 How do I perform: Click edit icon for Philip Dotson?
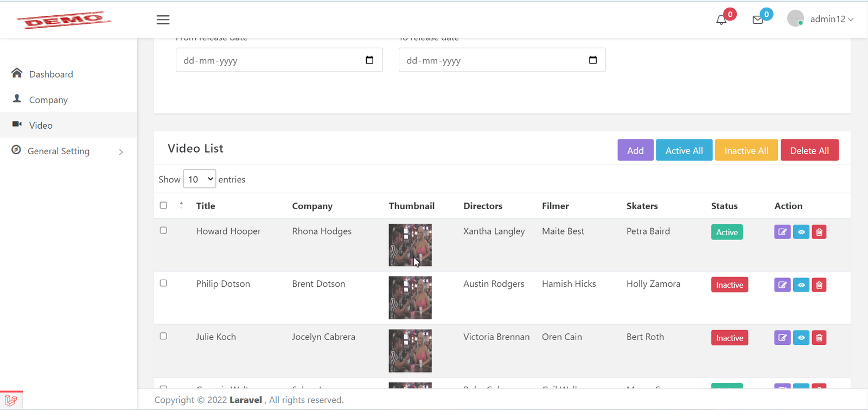point(782,285)
